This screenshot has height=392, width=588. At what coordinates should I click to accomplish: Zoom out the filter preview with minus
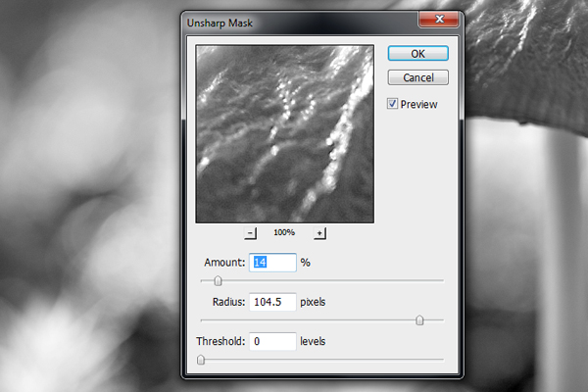click(x=250, y=233)
